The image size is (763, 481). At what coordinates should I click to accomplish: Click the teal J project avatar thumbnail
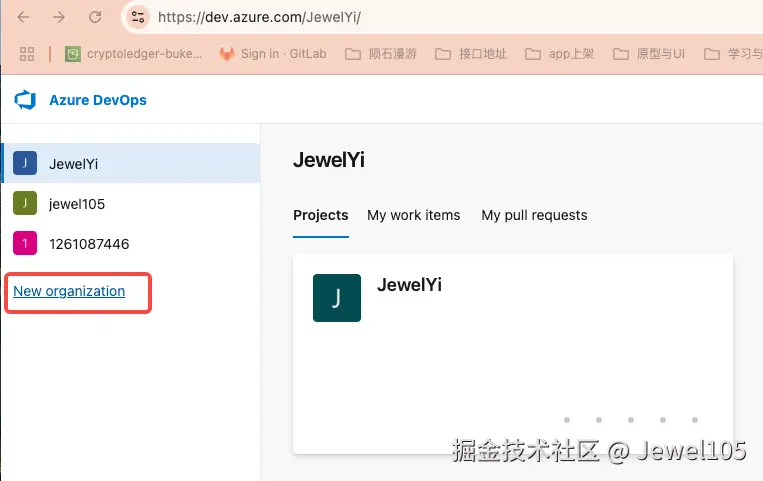337,298
